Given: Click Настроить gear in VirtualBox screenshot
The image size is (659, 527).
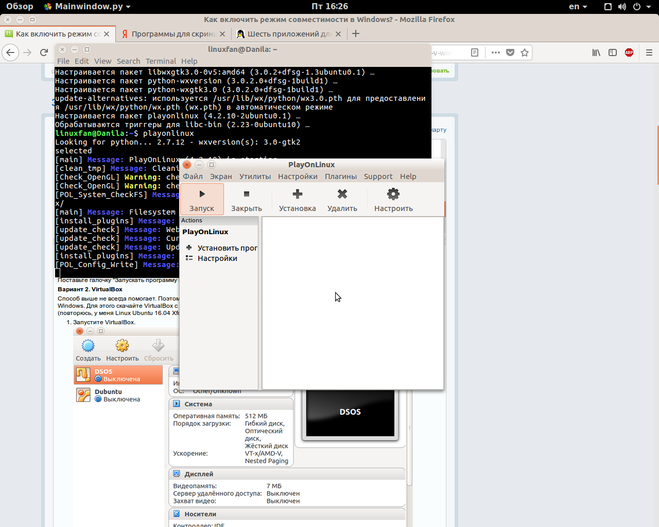Looking at the screenshot, I should point(122,346).
